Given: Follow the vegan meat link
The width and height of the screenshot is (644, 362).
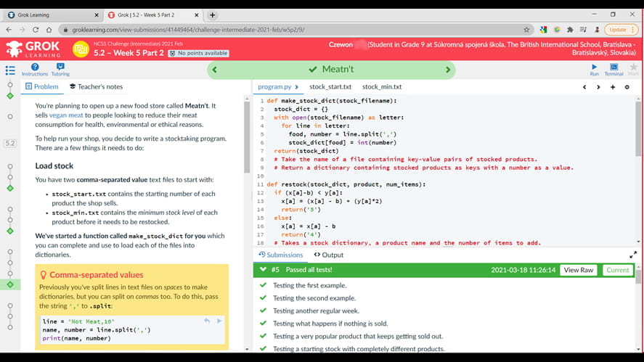Looking at the screenshot, I should coord(66,115).
